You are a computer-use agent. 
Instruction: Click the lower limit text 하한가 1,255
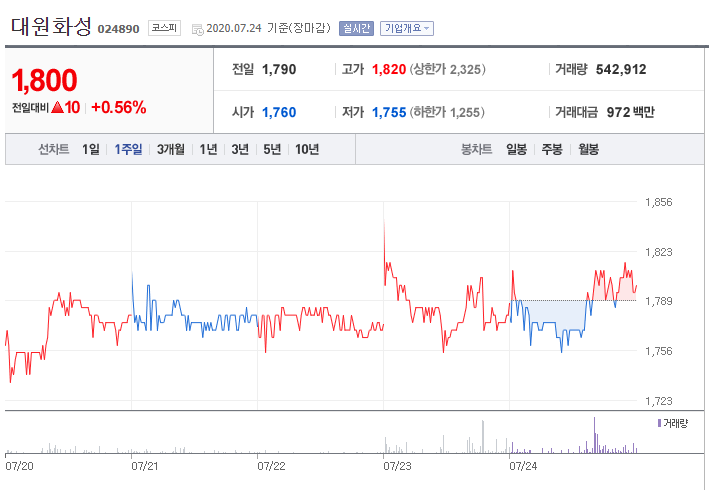coord(447,112)
